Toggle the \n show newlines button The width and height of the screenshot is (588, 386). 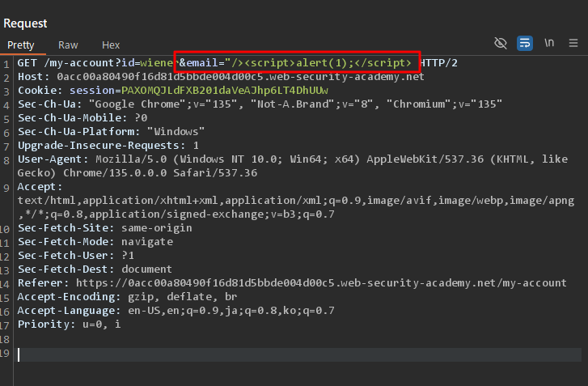tap(549, 43)
